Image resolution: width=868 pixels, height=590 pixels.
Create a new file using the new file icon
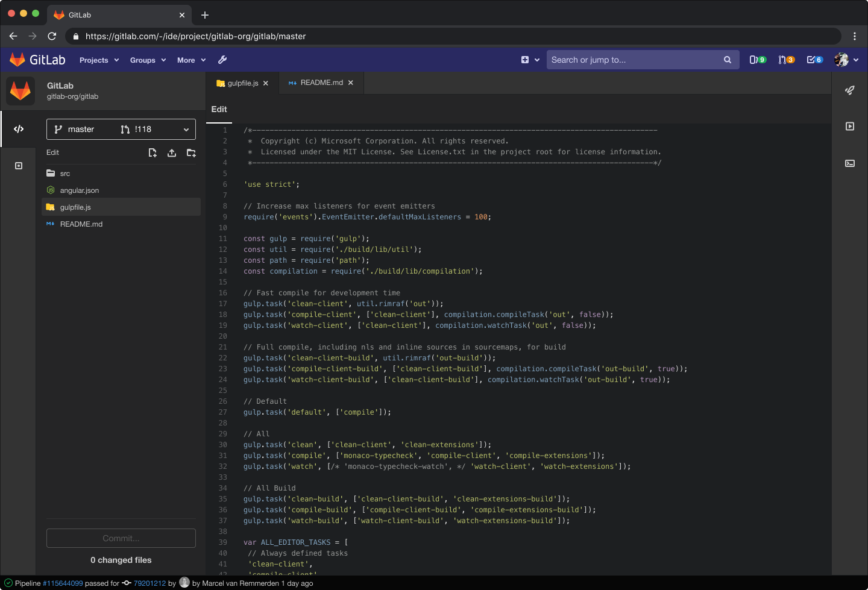pyautogui.click(x=153, y=152)
